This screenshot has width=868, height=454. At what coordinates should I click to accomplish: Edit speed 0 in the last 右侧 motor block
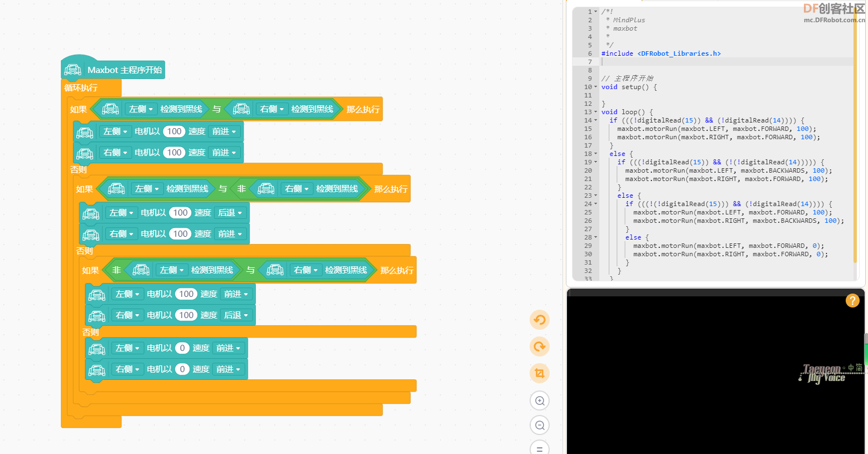coord(182,369)
